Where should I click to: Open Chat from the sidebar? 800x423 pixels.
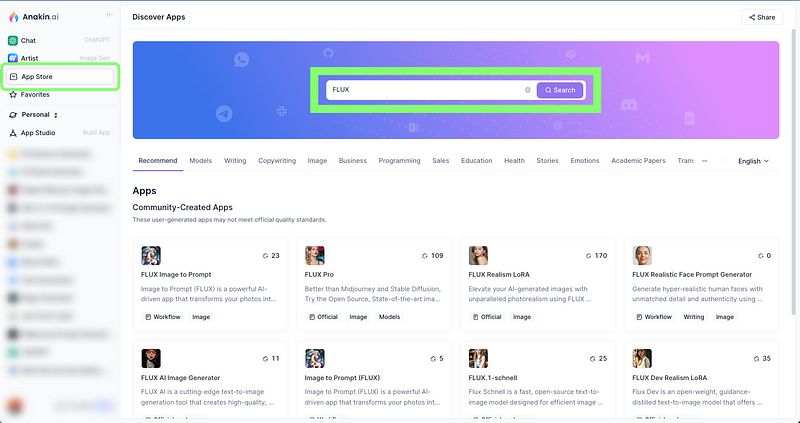click(x=59, y=40)
